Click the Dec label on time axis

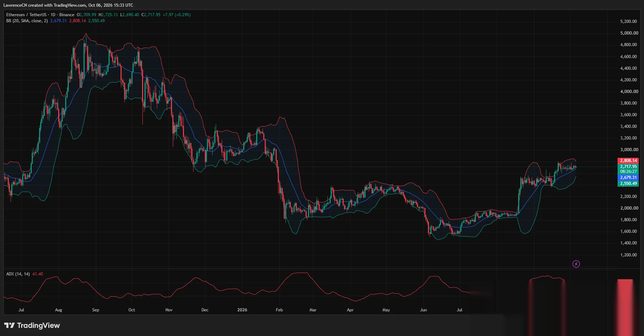pyautogui.click(x=205, y=310)
